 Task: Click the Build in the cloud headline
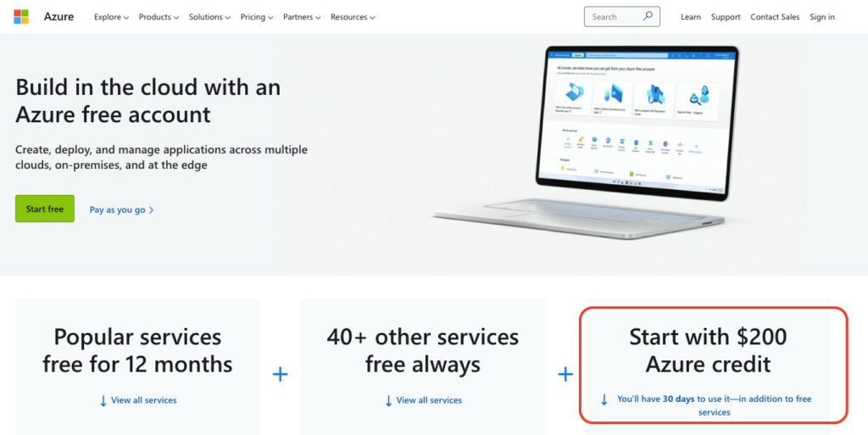147,101
